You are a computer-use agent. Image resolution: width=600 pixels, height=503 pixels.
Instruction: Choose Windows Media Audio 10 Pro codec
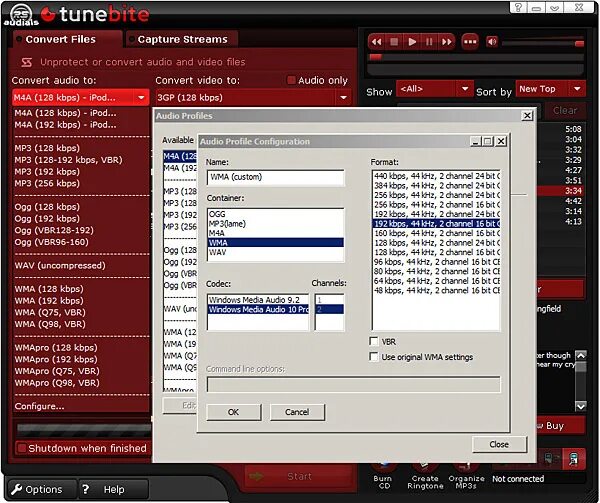coord(258,309)
